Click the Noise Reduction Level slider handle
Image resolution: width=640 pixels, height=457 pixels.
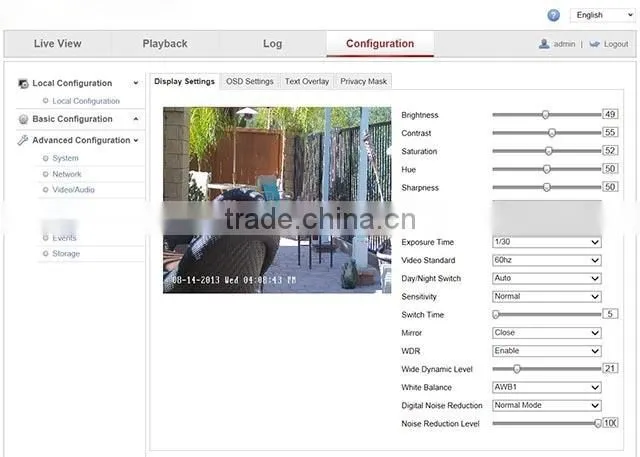tap(598, 424)
